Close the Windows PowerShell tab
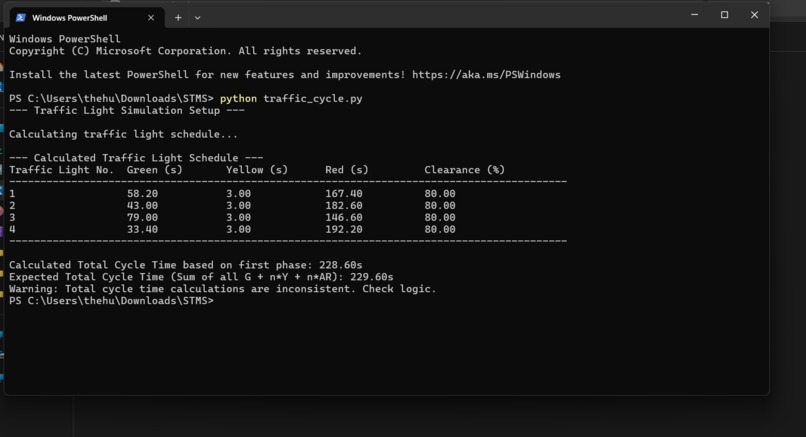This screenshot has width=806, height=437. click(151, 17)
